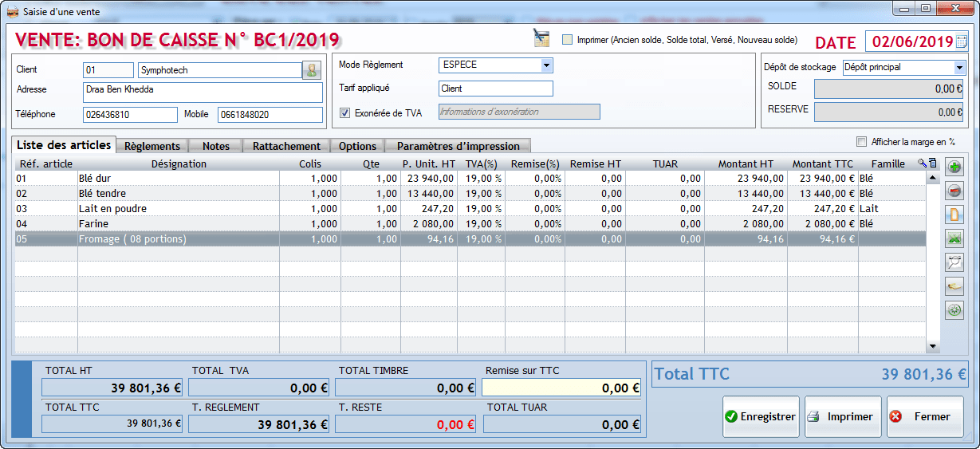Click the Excel export icon
This screenshot has height=449, width=980.
pos(954,238)
